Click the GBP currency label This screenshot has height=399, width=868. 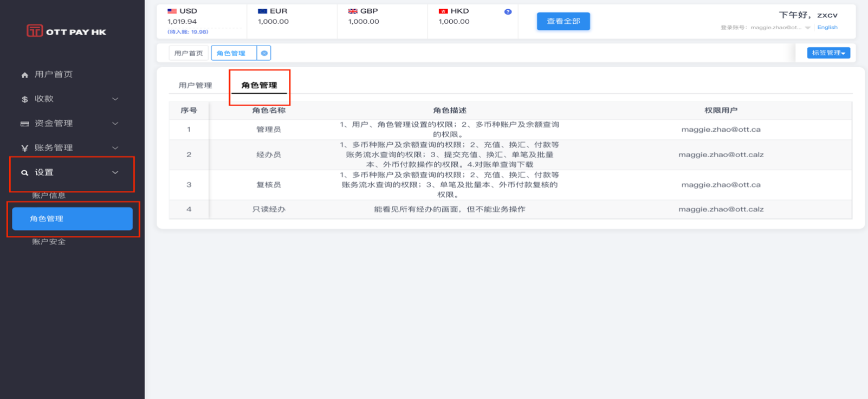coord(369,11)
